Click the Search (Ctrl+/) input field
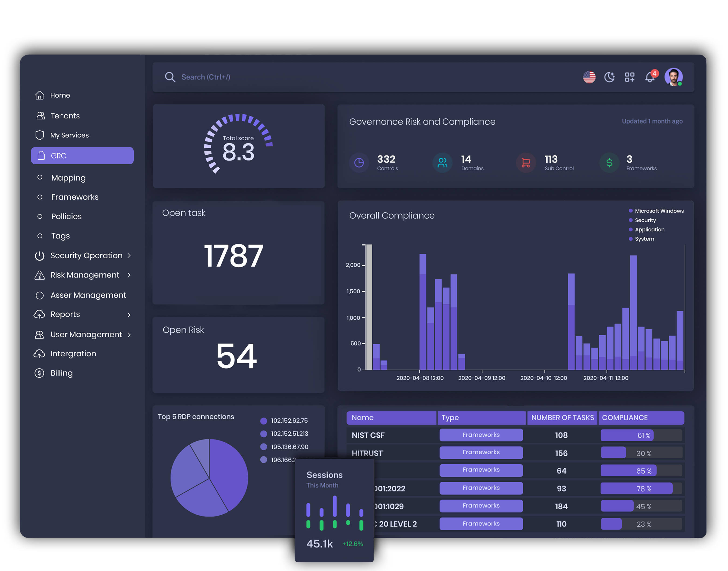The width and height of the screenshot is (728, 571). coord(206,77)
